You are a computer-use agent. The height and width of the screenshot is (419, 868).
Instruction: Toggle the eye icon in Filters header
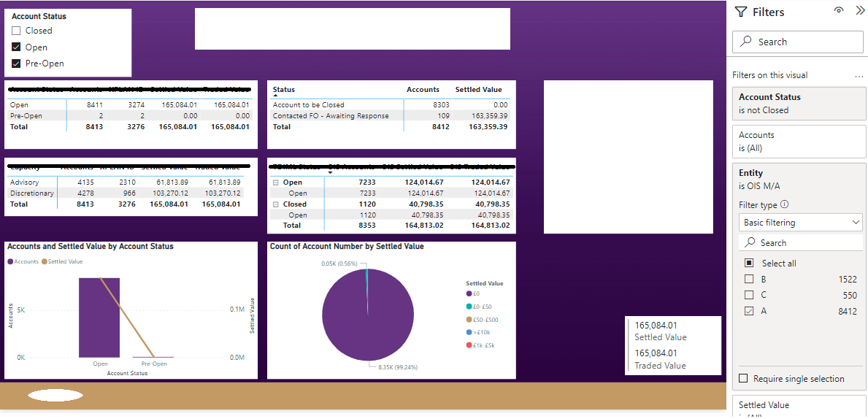pos(839,10)
